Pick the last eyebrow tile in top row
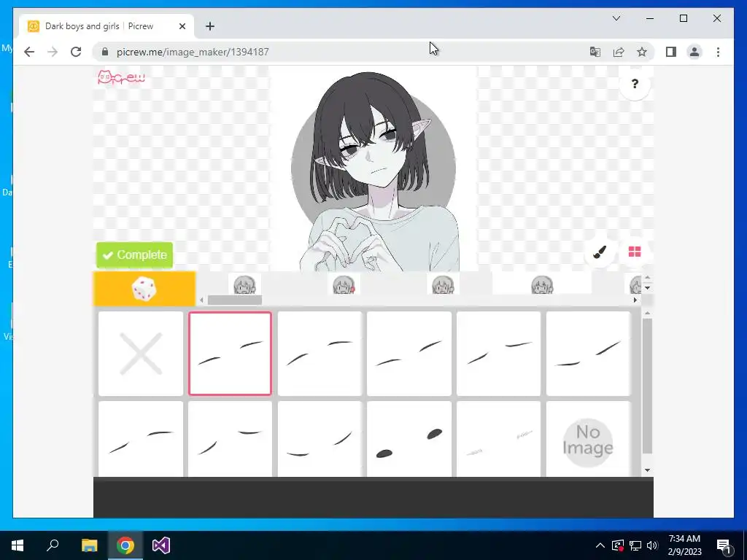Screen dimensions: 747x560 (589, 354)
